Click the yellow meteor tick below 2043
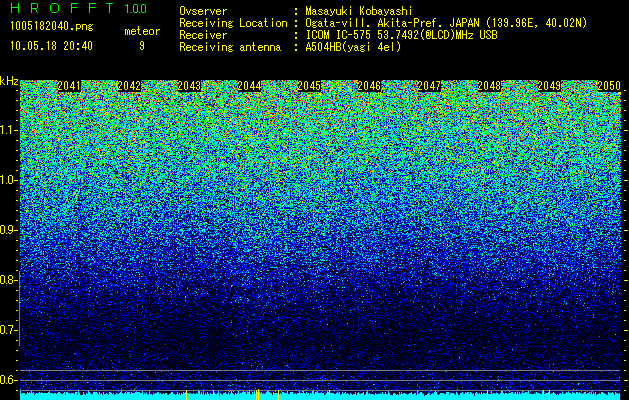The height and width of the screenshot is (400, 629). [x=187, y=395]
